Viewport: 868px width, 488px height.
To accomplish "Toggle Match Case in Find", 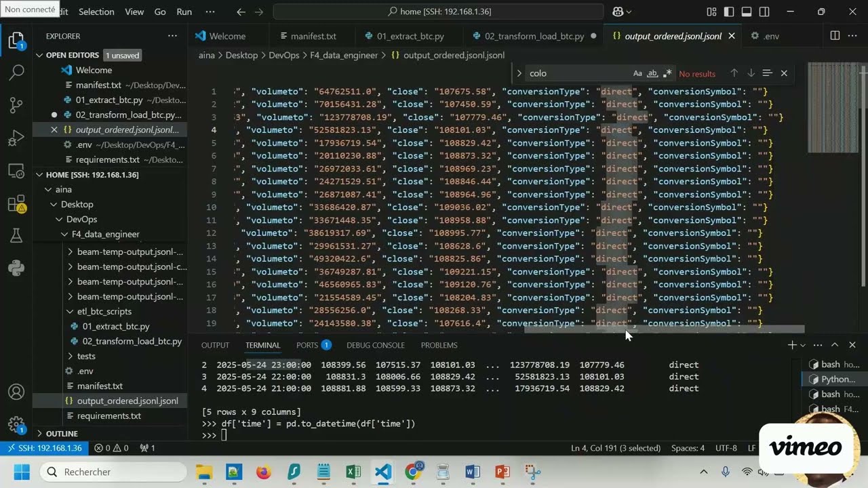I will (x=637, y=73).
